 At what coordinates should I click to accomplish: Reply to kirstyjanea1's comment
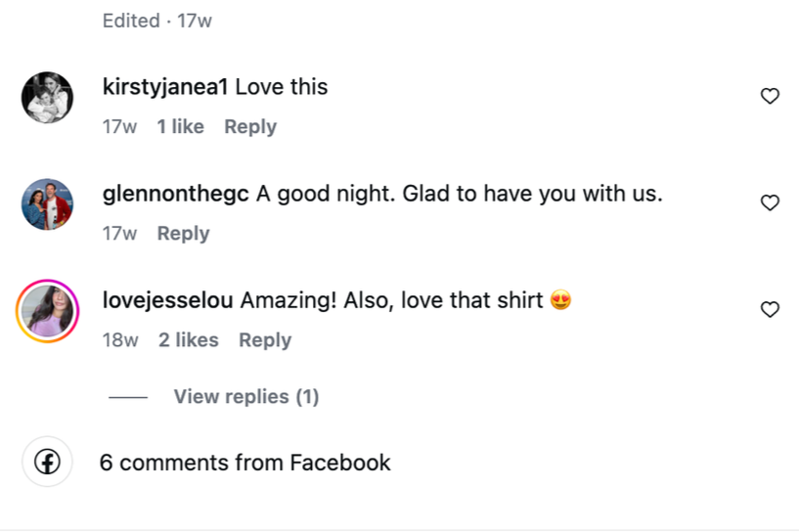pyautogui.click(x=250, y=127)
